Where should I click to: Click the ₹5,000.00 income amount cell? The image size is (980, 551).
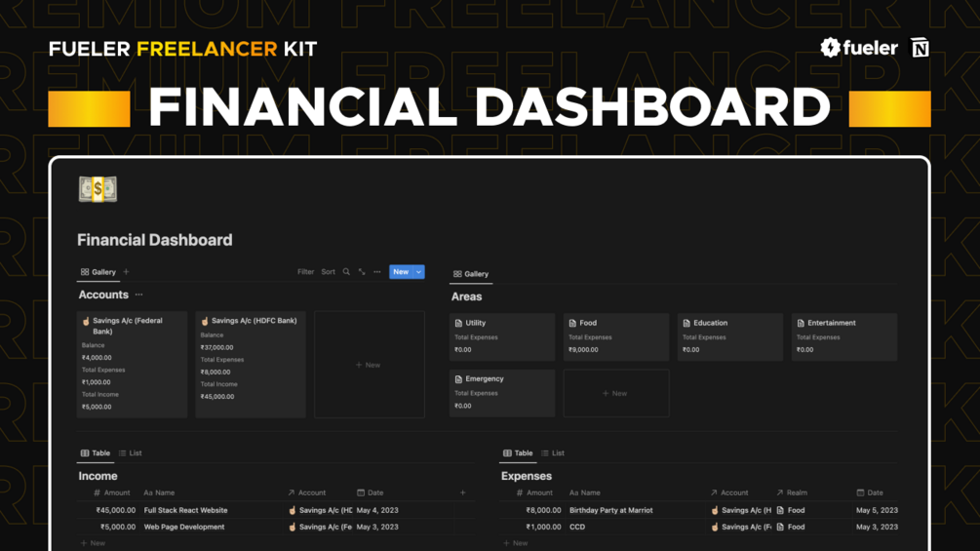click(x=117, y=527)
